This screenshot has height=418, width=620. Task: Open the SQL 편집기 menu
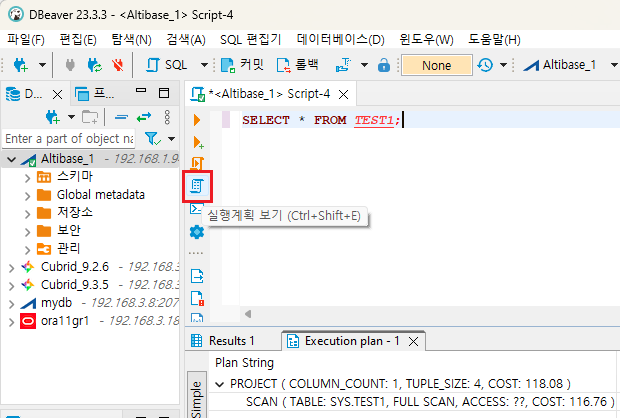[x=250, y=39]
